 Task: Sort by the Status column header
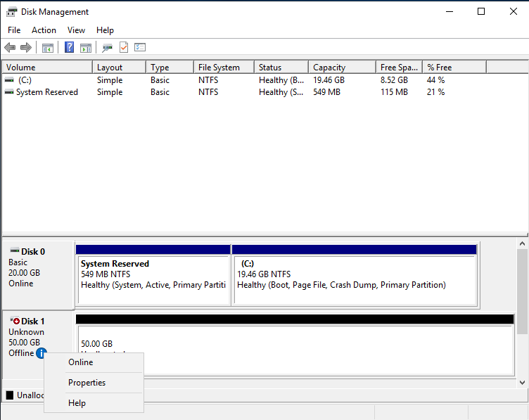click(281, 67)
